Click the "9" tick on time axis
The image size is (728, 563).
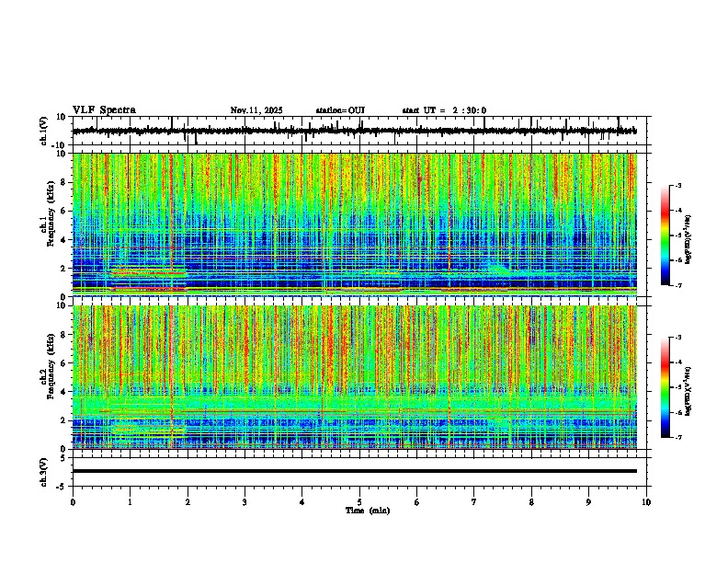(588, 502)
